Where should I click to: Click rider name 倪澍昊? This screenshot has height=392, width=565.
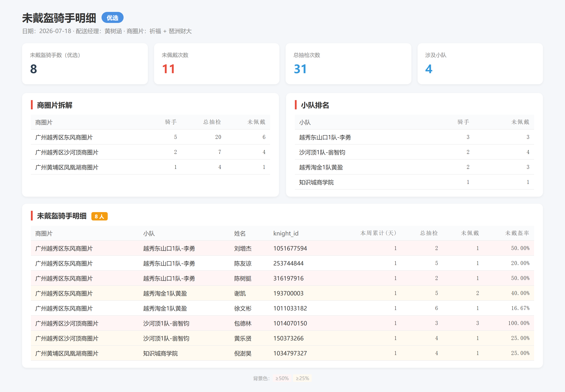click(x=243, y=353)
